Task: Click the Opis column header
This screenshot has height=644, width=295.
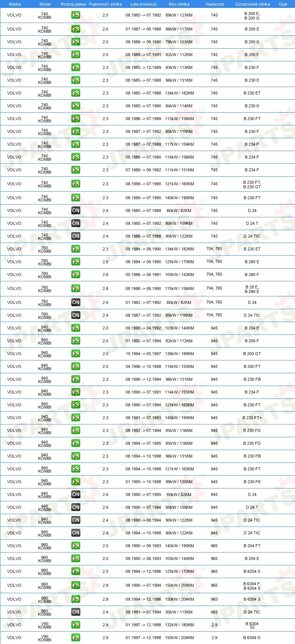Action: pos(283,4)
